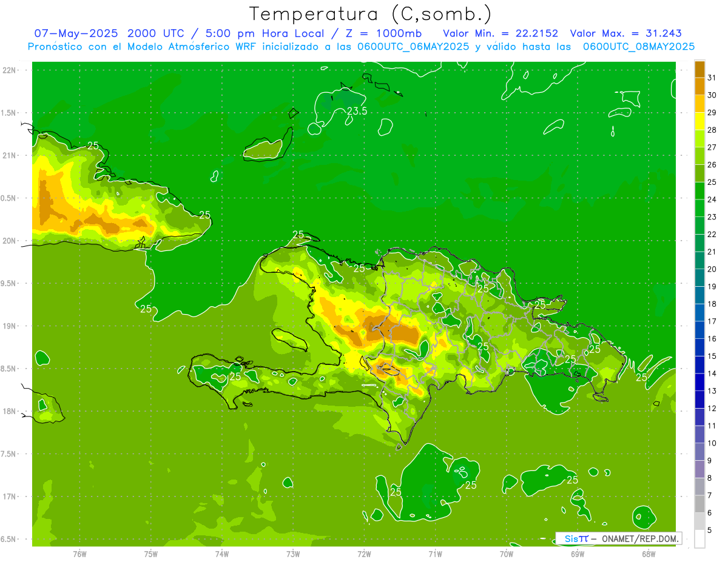The image size is (728, 562).
Task: Select "Valor Max. = 31.243" text
Action: [625, 33]
